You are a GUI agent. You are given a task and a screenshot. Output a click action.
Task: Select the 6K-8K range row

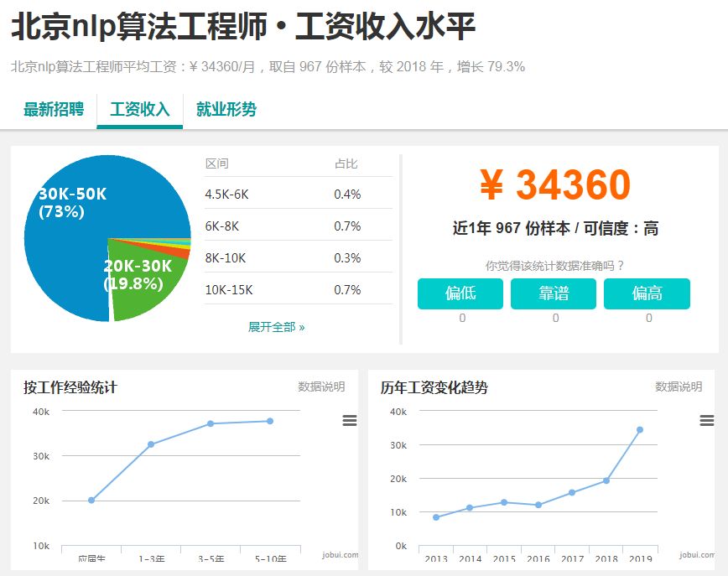point(299,226)
